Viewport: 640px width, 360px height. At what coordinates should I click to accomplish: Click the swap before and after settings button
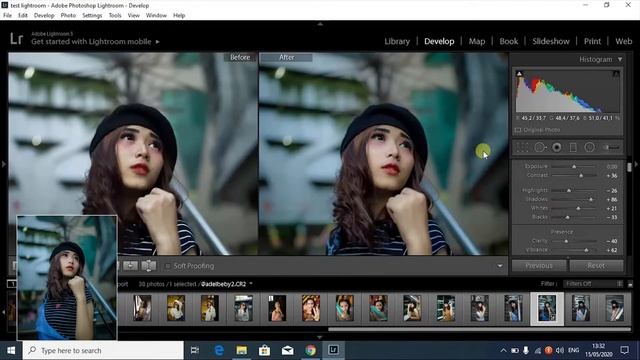pyautogui.click(x=149, y=266)
